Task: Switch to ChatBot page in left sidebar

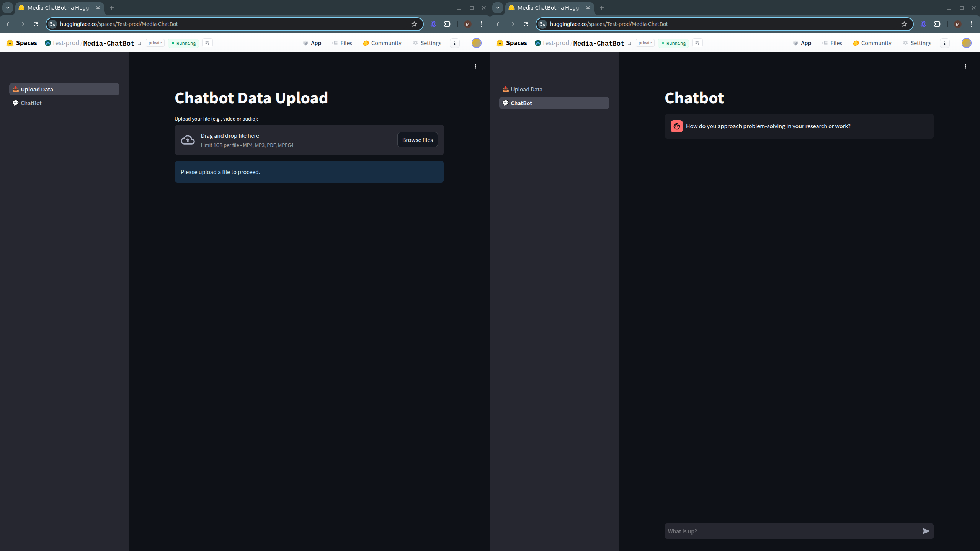Action: point(31,103)
